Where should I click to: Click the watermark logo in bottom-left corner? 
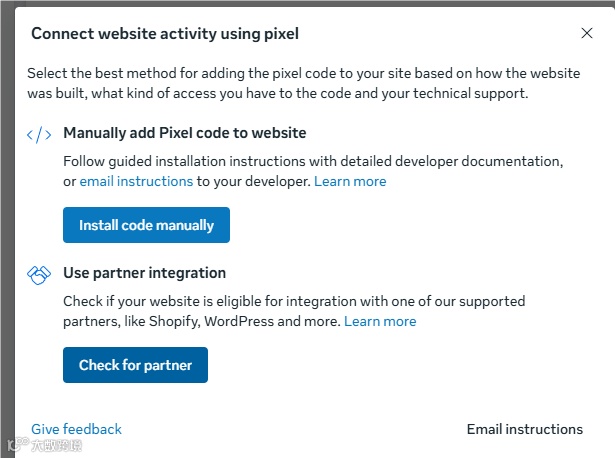(x=44, y=444)
